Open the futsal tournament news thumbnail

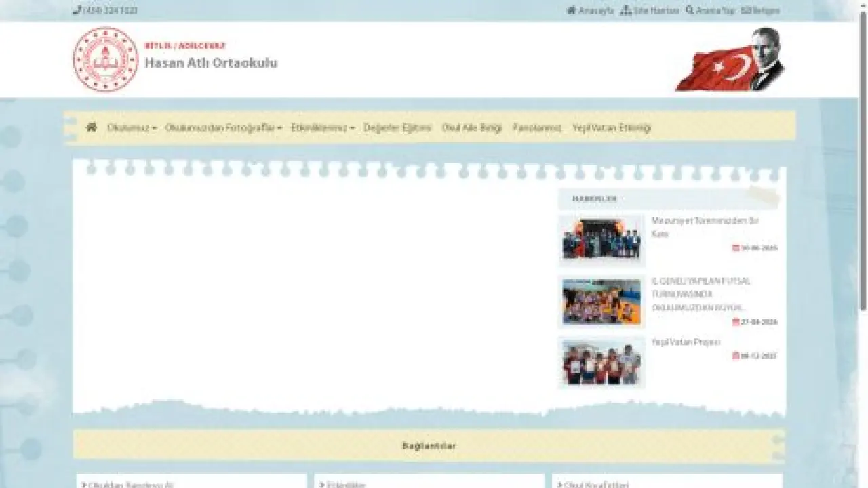[x=601, y=302]
